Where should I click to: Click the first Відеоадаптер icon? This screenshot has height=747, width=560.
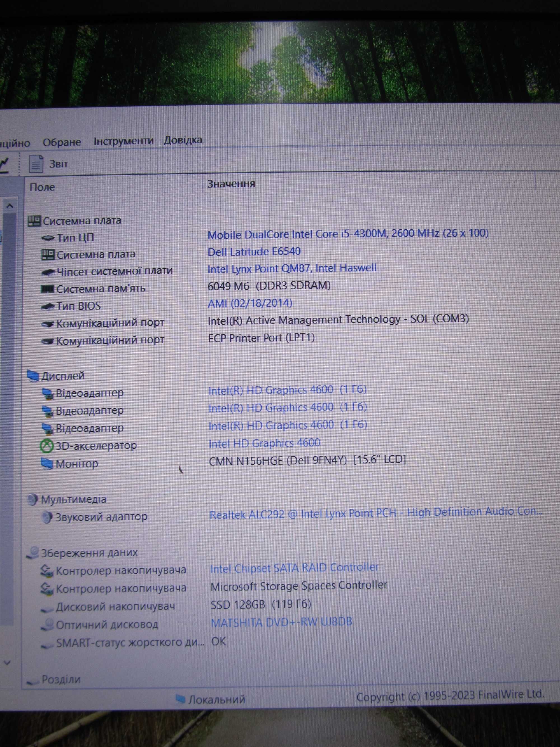coord(48,394)
